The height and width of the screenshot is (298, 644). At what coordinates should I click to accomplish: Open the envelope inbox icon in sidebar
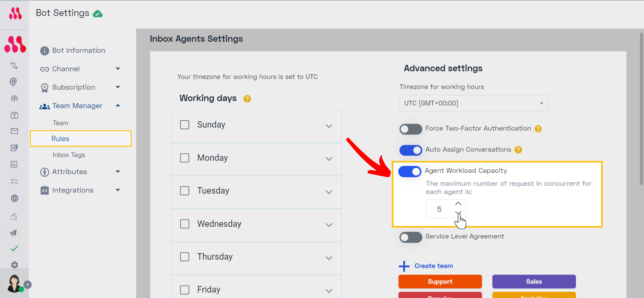click(x=14, y=131)
